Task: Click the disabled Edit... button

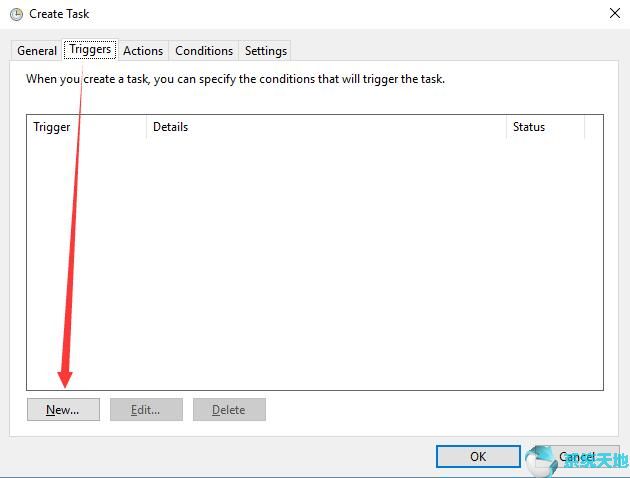Action: [146, 409]
